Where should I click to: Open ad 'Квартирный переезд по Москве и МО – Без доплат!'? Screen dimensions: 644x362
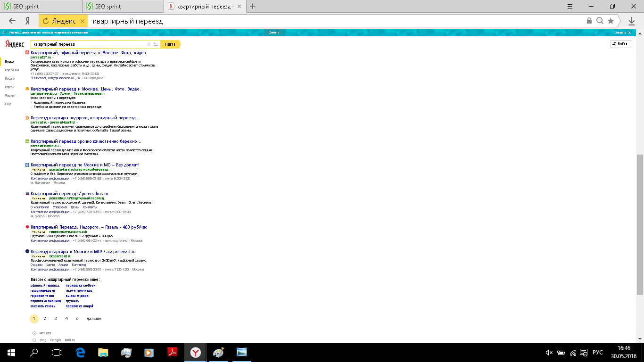point(85,165)
